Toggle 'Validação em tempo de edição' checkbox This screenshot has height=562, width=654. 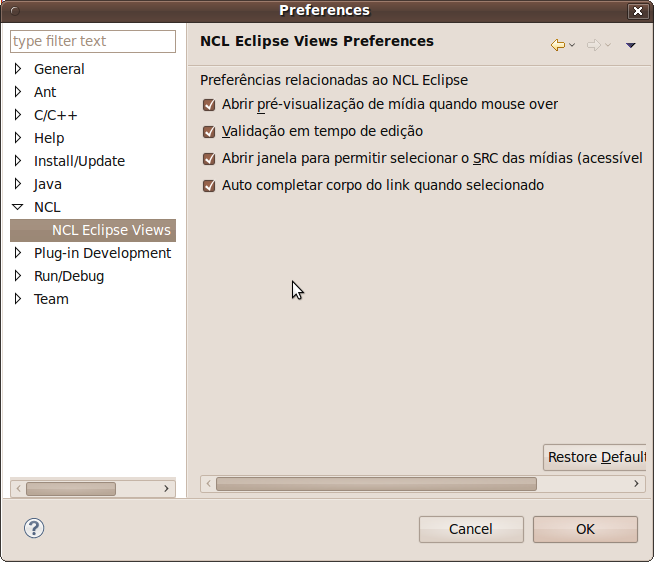209,132
